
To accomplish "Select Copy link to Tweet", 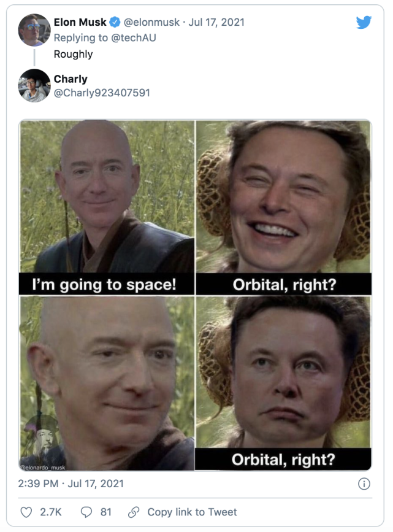I will click(x=192, y=512).
